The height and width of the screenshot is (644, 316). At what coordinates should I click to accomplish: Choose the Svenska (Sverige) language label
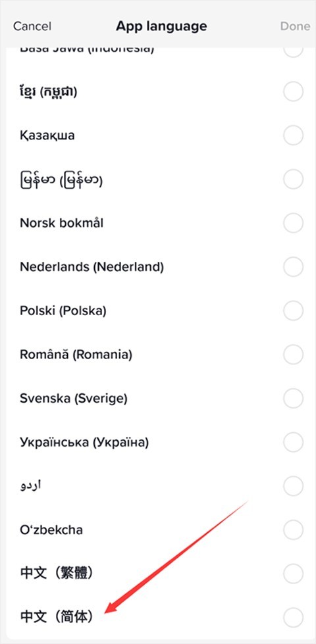click(x=74, y=399)
